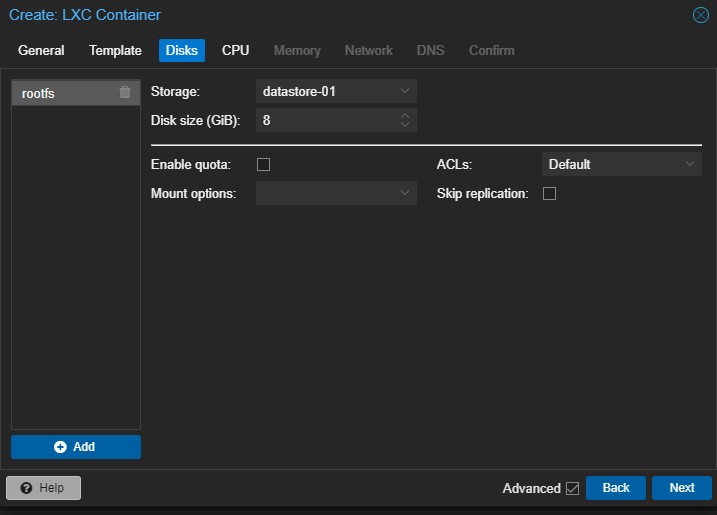The image size is (717, 515).
Task: Expand the Mount options dropdown
Action: coord(405,193)
